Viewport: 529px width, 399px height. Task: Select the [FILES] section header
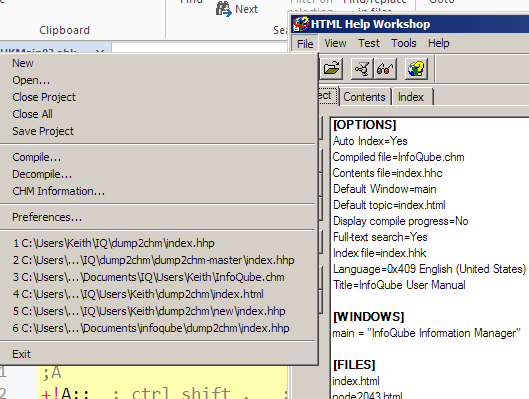pyautogui.click(x=354, y=365)
